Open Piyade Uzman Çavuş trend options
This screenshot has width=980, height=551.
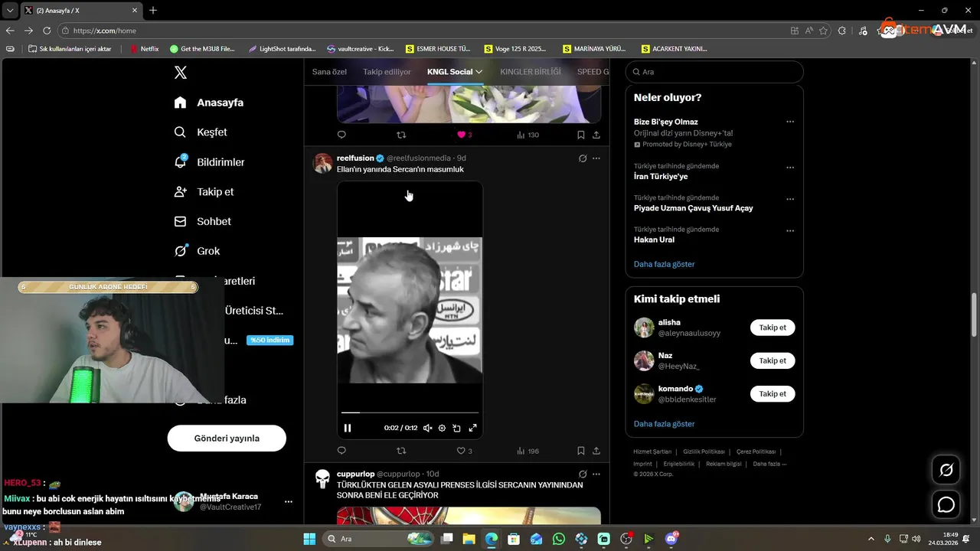790,199
